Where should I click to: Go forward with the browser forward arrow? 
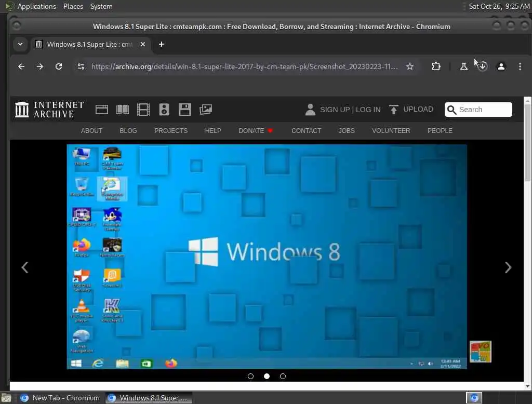(39, 66)
